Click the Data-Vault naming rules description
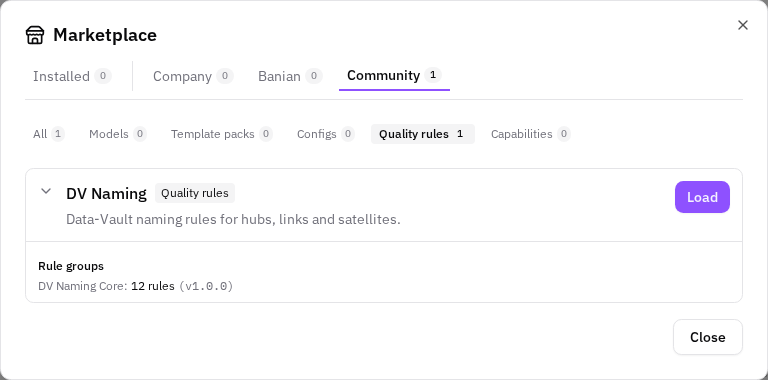Viewport: 768px width, 380px height. (233, 219)
